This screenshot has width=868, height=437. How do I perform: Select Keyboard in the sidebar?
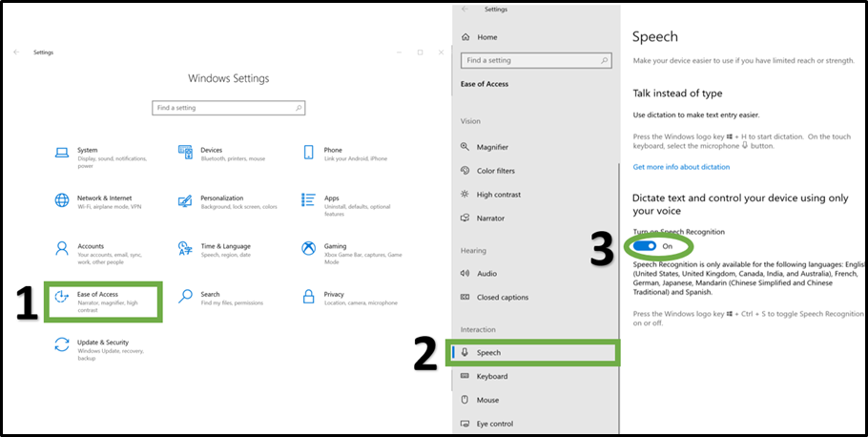492,376
